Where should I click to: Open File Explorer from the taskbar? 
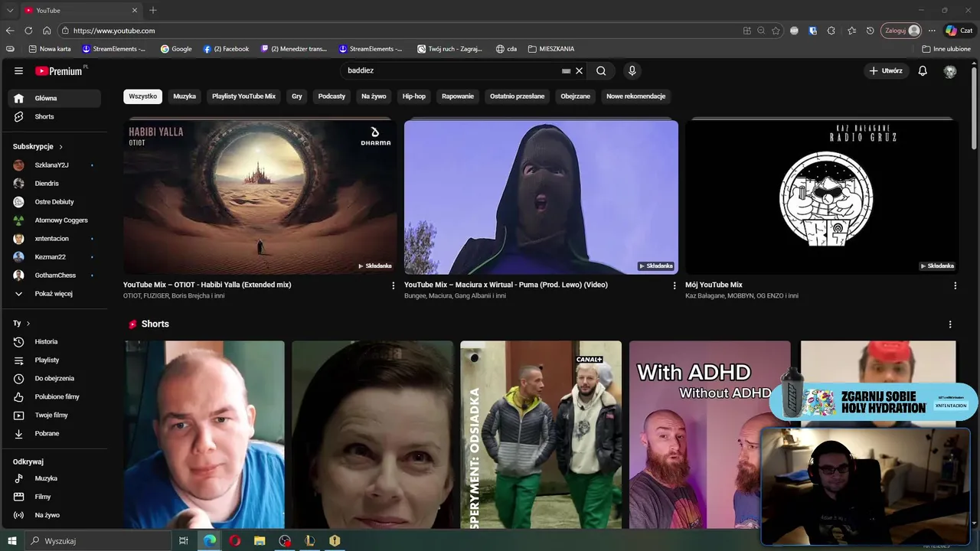tap(260, 540)
